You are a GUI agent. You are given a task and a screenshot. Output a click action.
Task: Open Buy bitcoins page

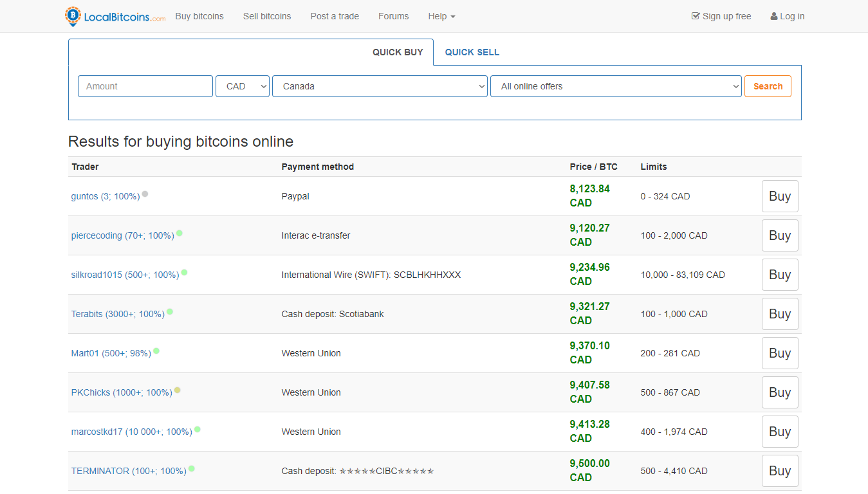point(199,16)
